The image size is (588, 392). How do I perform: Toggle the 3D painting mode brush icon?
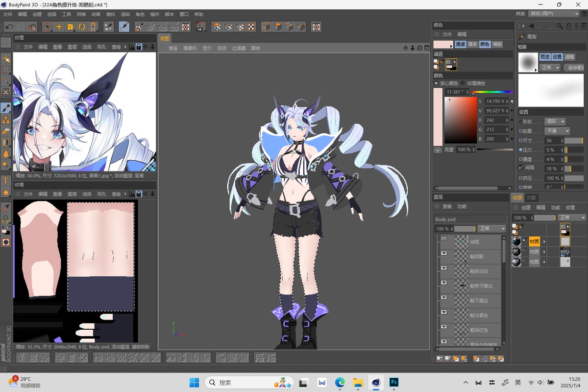pyautogui.click(x=123, y=26)
